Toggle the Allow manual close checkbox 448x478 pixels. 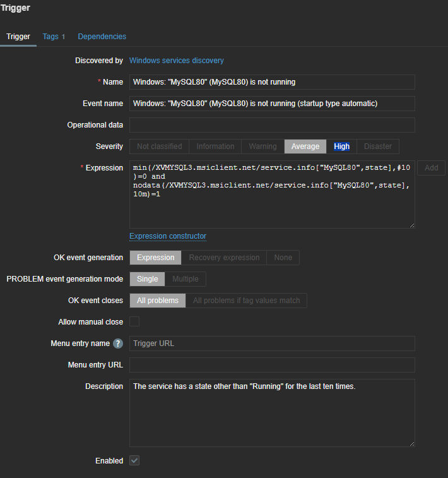coord(134,322)
